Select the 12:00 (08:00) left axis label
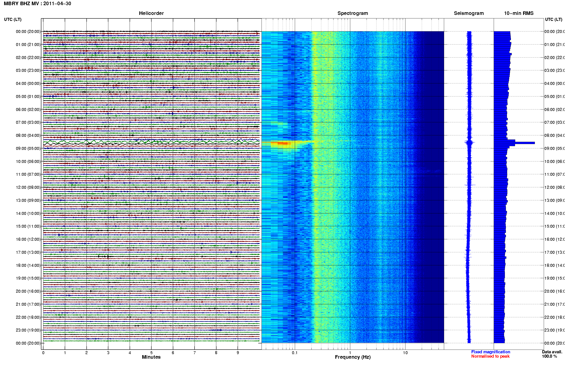Viewport: 588px width, 368px height. pos(28,187)
